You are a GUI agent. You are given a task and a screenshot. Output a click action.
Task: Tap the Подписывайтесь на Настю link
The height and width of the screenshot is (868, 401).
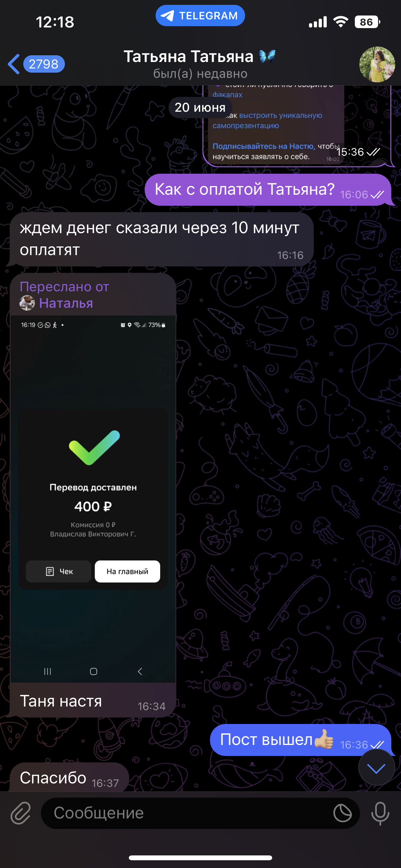(x=263, y=146)
